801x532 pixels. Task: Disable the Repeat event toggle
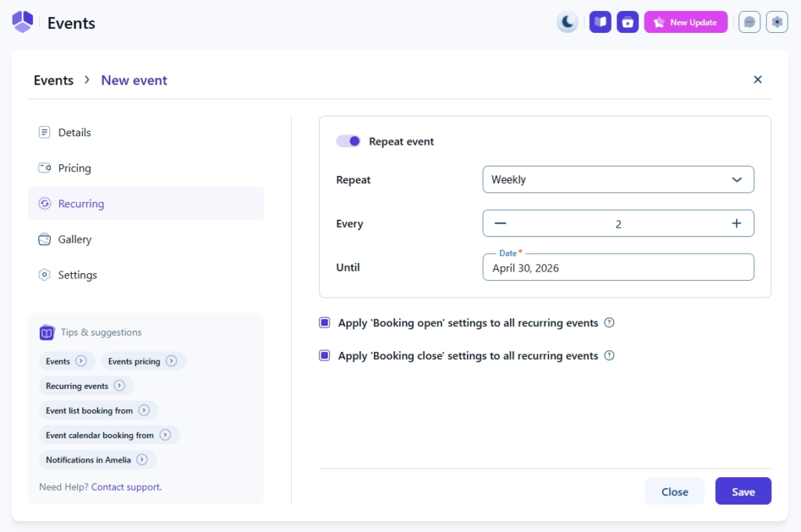pyautogui.click(x=348, y=142)
